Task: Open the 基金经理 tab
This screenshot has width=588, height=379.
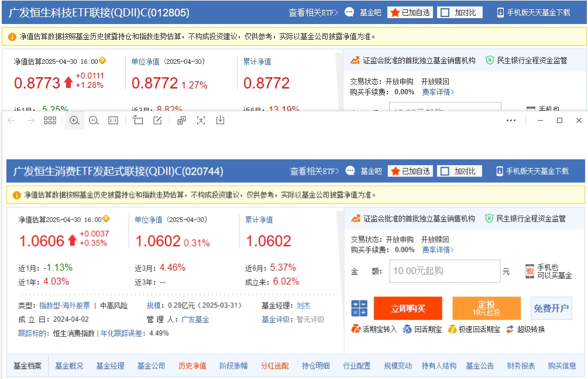Action: 110,366
